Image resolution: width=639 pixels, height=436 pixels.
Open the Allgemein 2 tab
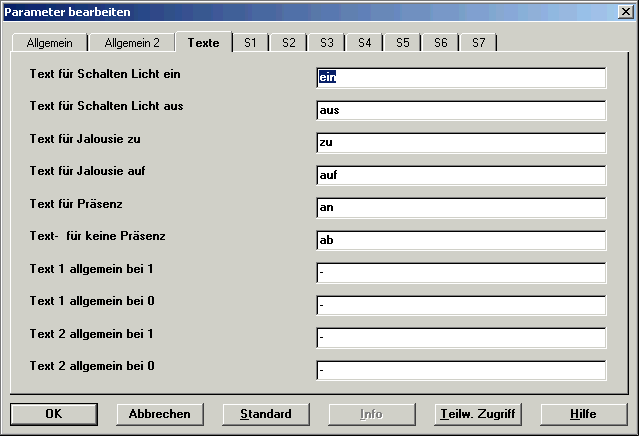click(x=131, y=43)
